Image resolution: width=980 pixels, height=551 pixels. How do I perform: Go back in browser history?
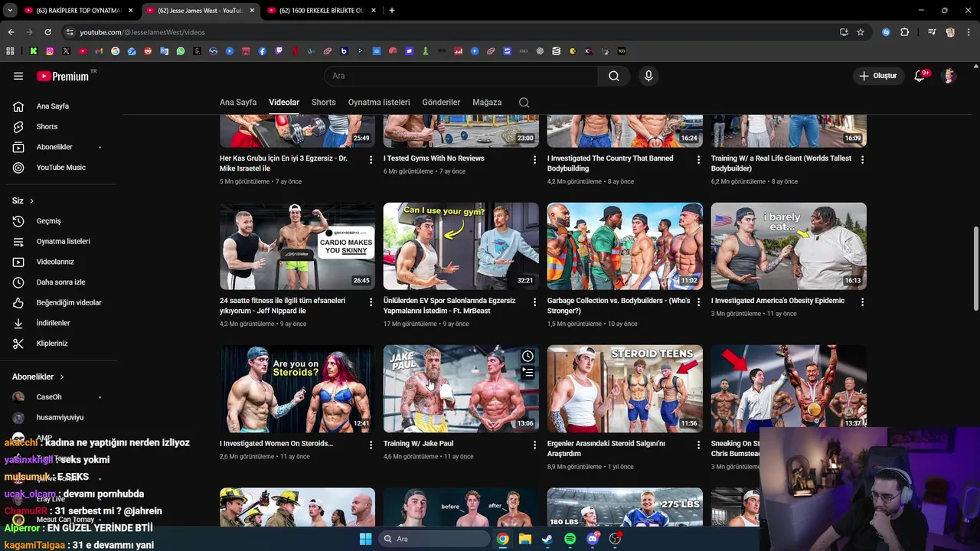pos(11,32)
